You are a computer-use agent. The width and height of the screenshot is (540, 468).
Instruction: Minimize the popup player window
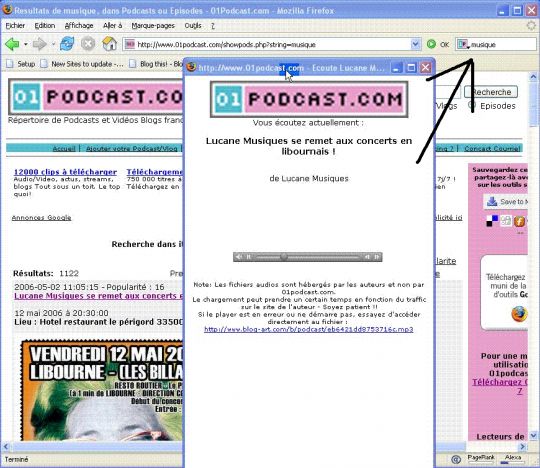point(396,67)
